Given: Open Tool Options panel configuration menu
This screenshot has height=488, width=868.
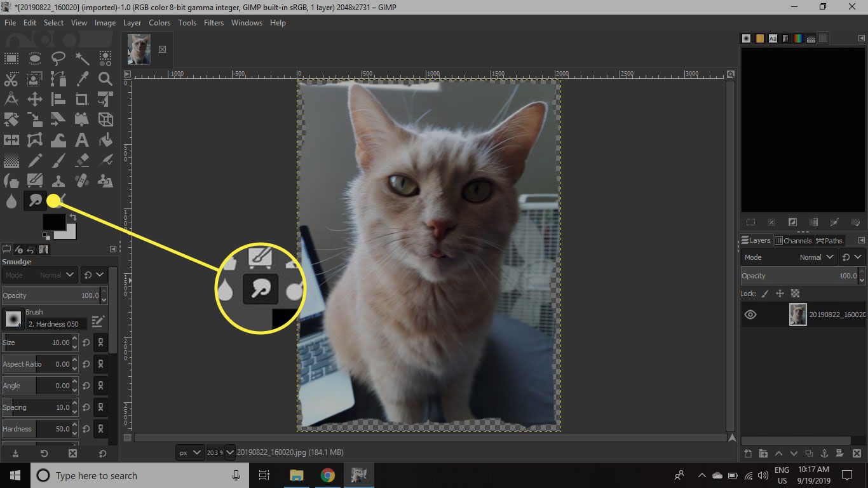Looking at the screenshot, I should [x=113, y=249].
